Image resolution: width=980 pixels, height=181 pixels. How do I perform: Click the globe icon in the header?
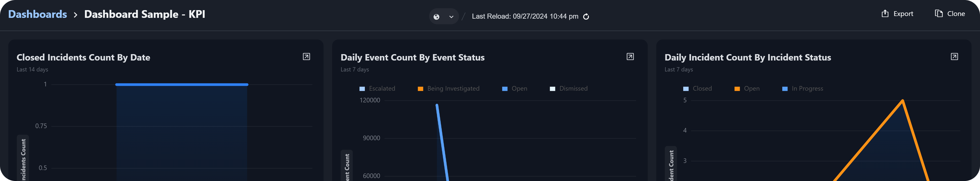point(436,17)
